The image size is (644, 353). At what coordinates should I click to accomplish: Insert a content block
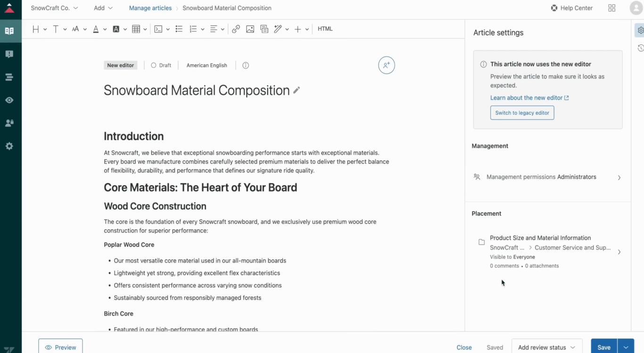coord(264,29)
